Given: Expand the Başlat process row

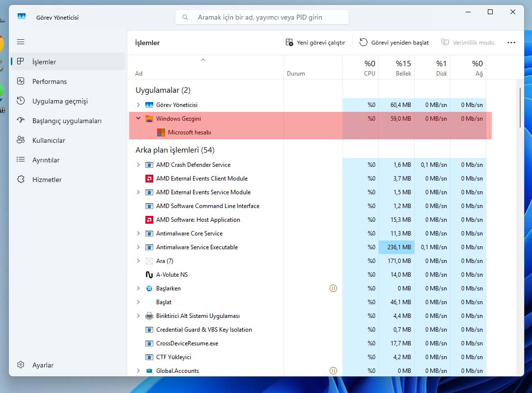Looking at the screenshot, I should 138,302.
